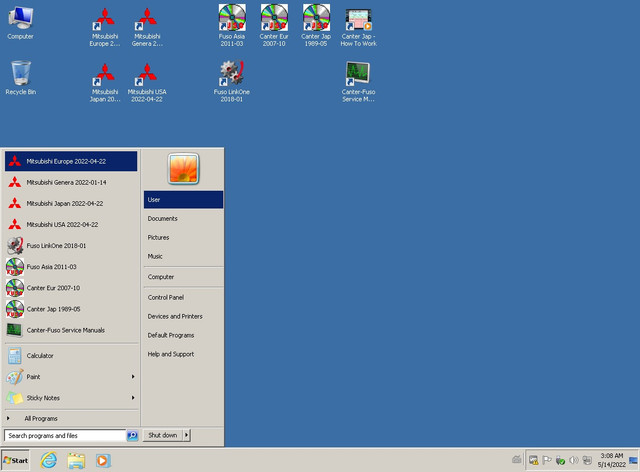Open the Shut down options arrow
The image size is (640, 472).
[187, 435]
